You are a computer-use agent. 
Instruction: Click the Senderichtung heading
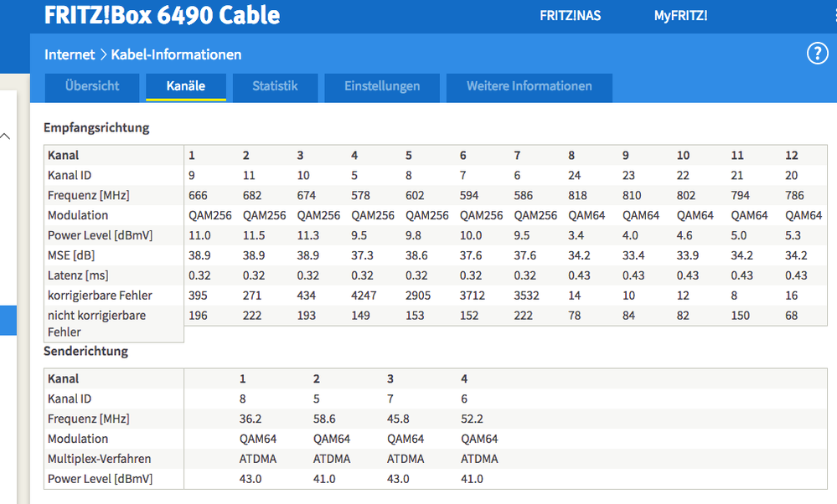pos(86,351)
